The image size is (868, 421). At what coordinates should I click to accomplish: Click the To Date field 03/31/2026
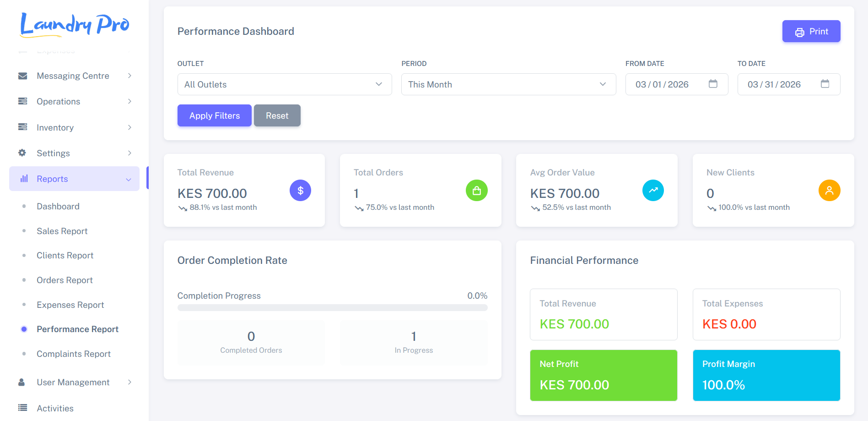[x=789, y=84]
